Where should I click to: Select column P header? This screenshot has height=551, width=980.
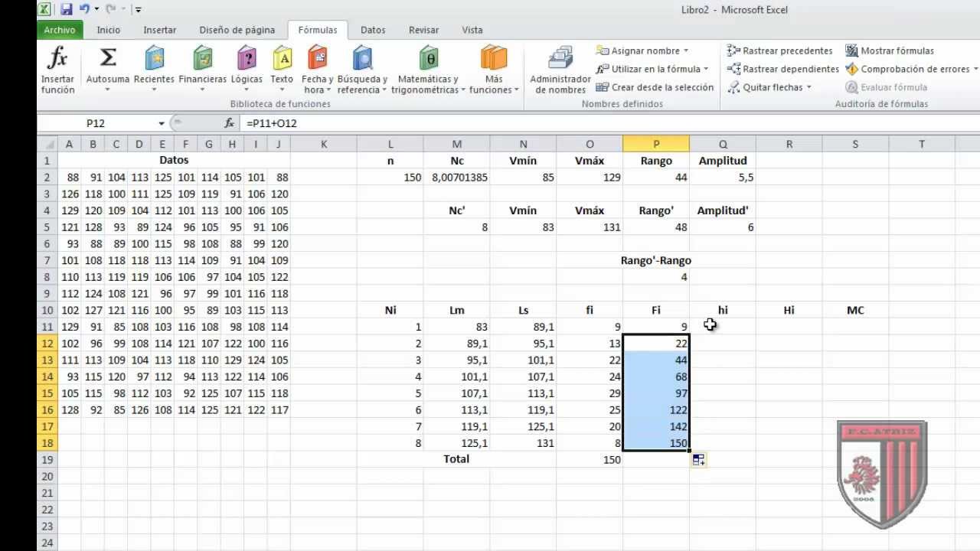point(656,144)
